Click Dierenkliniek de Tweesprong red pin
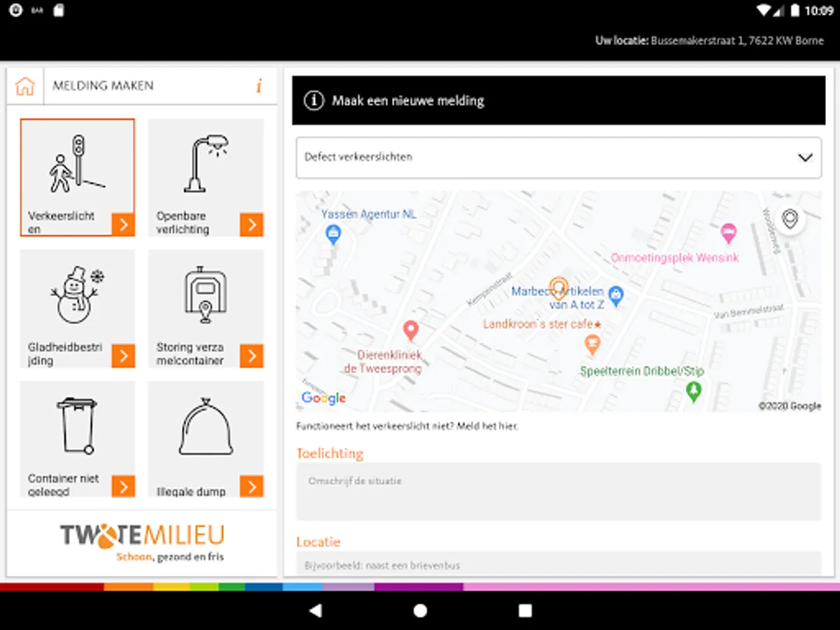840x630 pixels. click(x=411, y=330)
